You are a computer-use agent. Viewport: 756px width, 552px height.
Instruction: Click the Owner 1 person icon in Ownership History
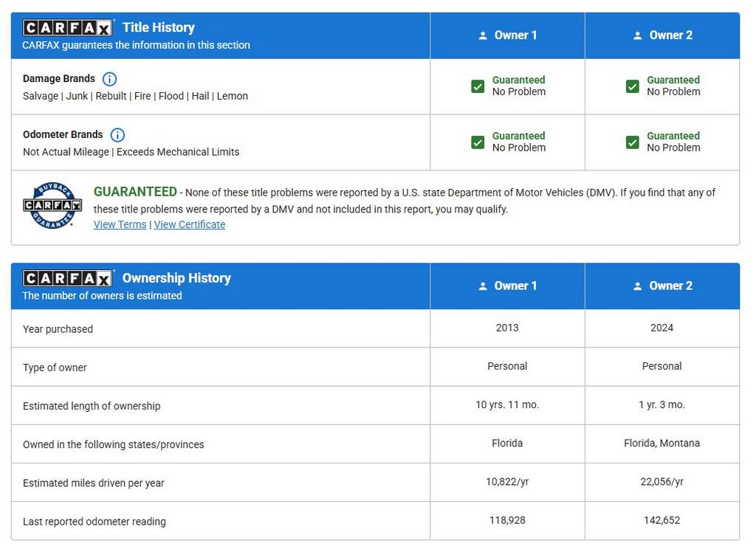click(483, 286)
